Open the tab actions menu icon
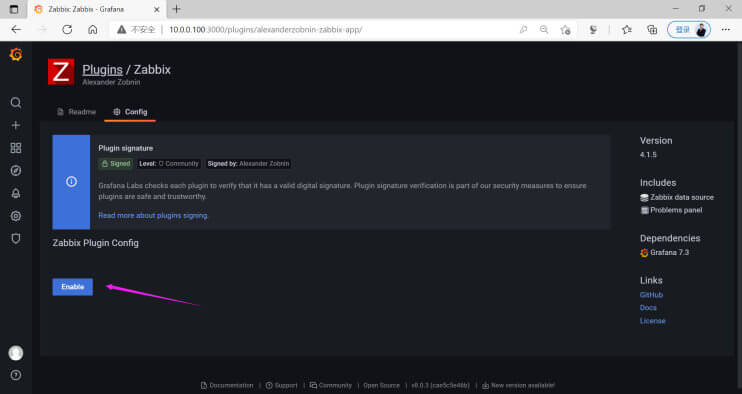 coord(14,9)
